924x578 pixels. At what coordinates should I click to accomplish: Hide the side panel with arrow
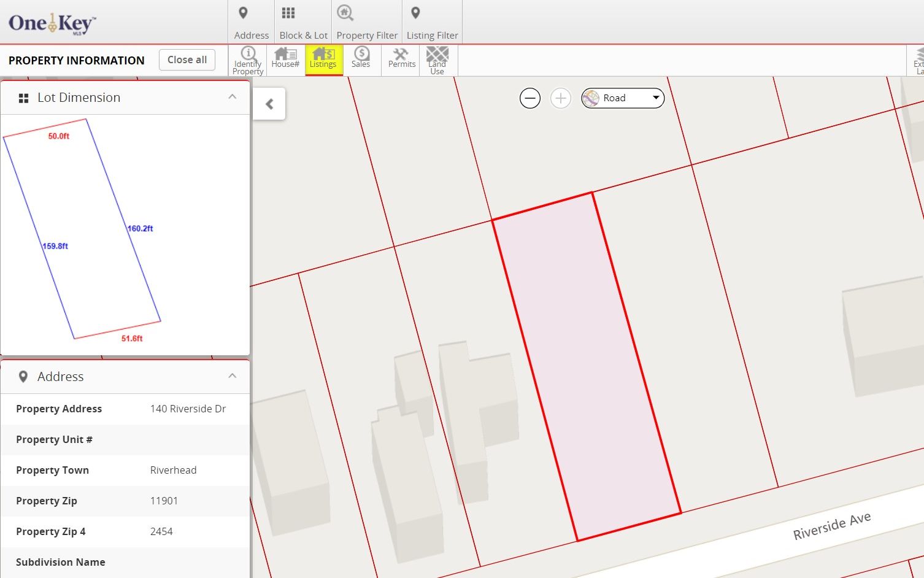[x=269, y=104]
